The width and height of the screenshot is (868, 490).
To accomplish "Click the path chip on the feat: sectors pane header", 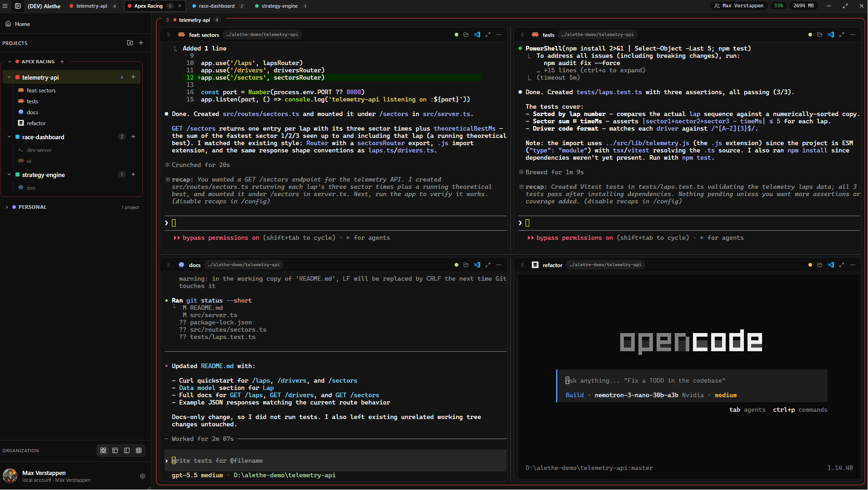I will [262, 35].
